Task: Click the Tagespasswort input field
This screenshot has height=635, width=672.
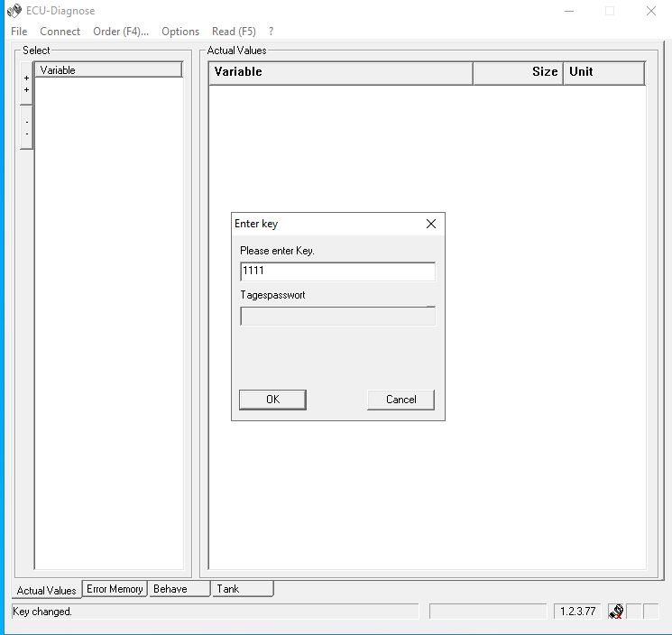Action: 337,316
